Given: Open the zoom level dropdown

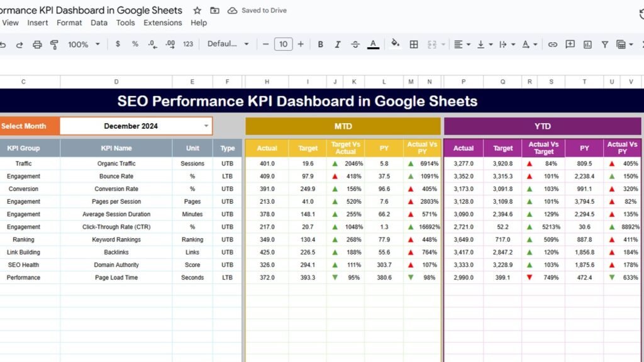Looking at the screenshot, I should [83, 44].
